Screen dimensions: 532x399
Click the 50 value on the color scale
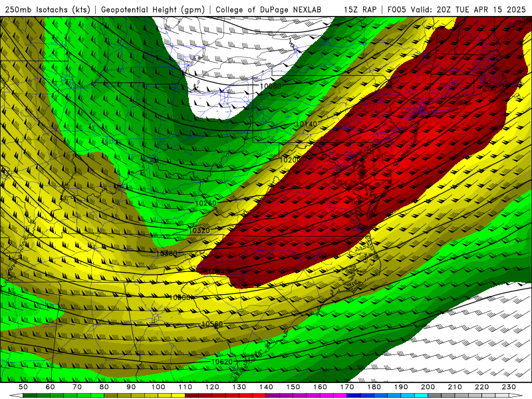[x=23, y=387]
